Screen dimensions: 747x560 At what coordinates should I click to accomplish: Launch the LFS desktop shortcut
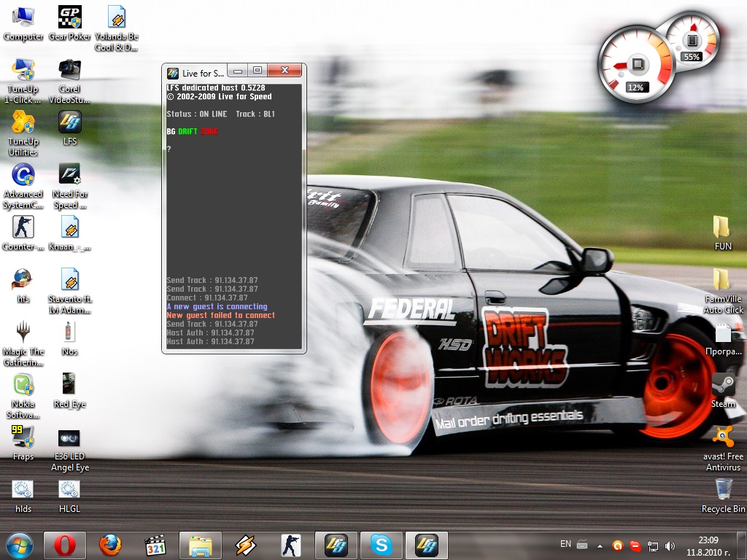(x=69, y=128)
